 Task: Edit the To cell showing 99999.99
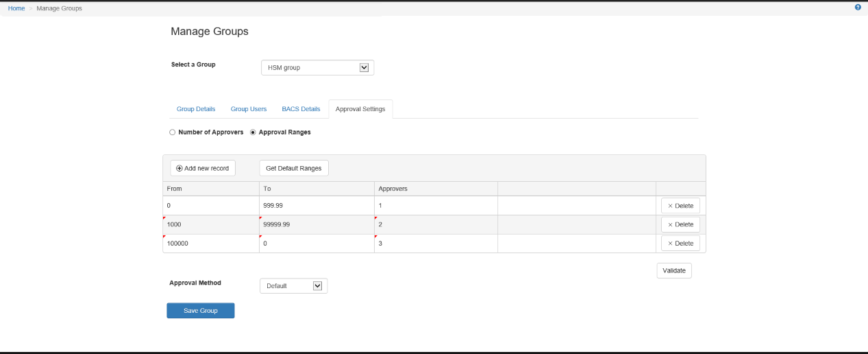point(317,224)
